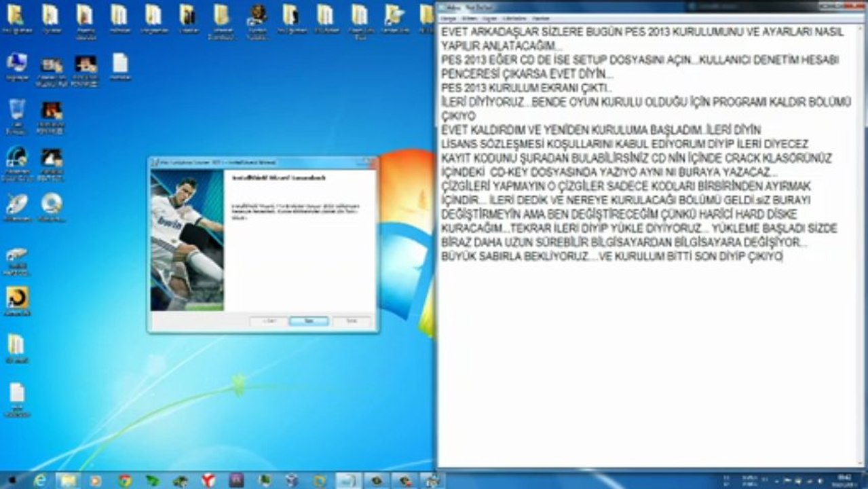The width and height of the screenshot is (868, 489).
Task: Open the Görünüm menu in Notepad
Action: pyautogui.click(x=514, y=18)
